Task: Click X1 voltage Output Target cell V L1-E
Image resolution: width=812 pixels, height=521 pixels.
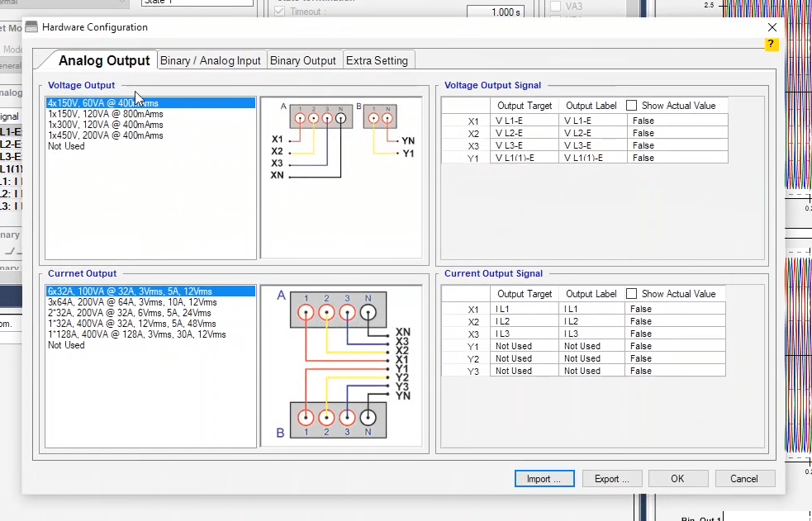Action: coord(524,121)
